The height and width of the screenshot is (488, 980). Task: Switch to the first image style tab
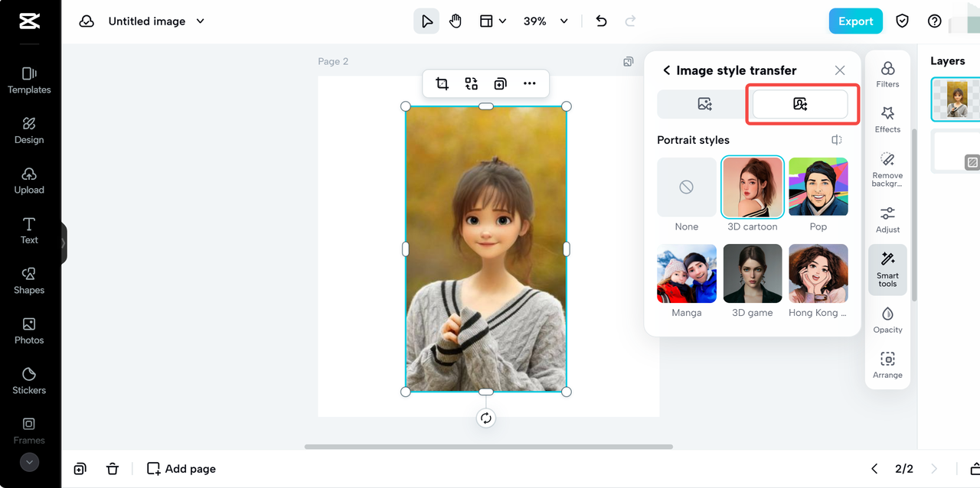[704, 104]
